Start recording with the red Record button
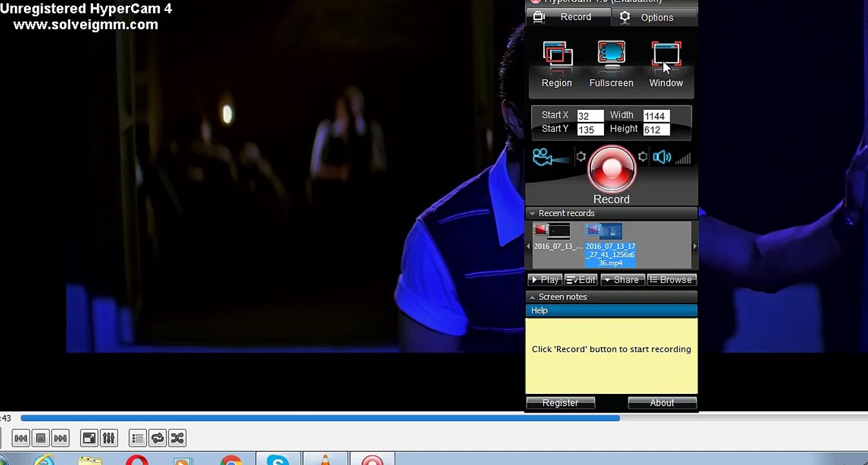The width and height of the screenshot is (868, 465). pyautogui.click(x=611, y=168)
